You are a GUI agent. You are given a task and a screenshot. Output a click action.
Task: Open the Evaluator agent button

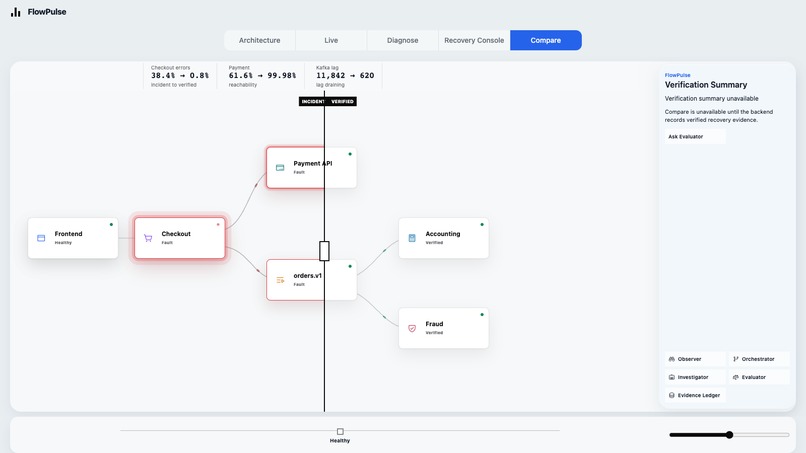click(759, 377)
